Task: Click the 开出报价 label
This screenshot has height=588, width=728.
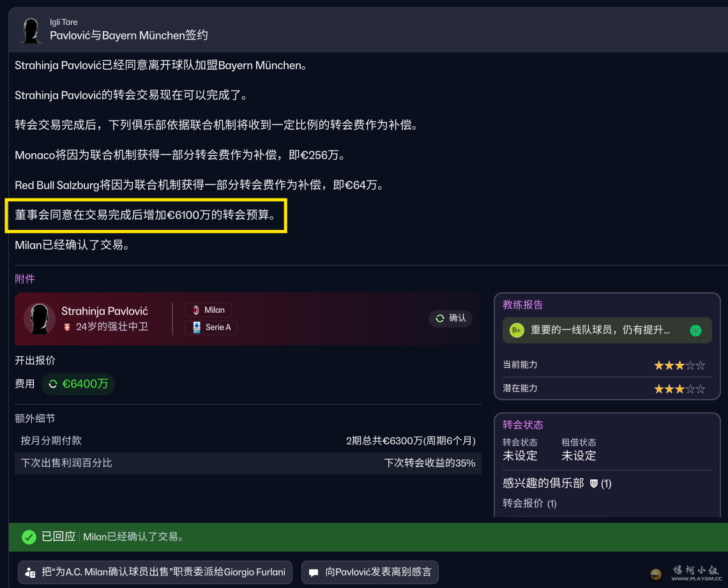Action: click(x=35, y=361)
